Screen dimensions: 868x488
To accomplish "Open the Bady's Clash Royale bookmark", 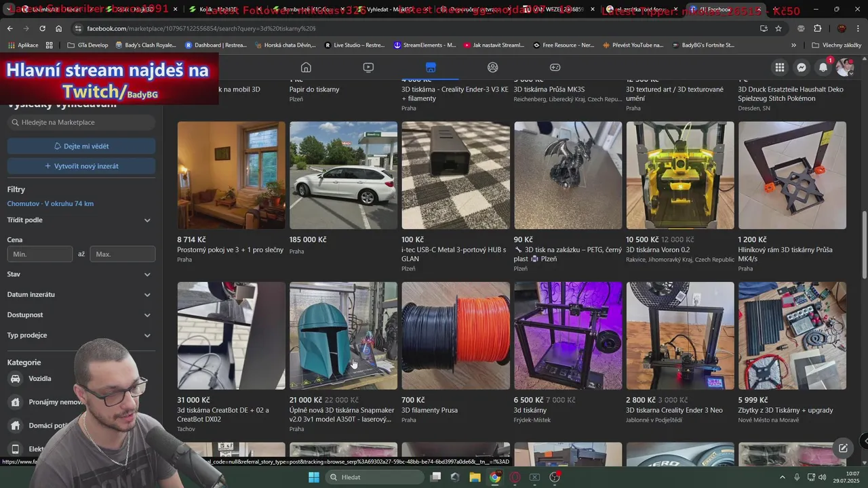I will click(x=146, y=45).
